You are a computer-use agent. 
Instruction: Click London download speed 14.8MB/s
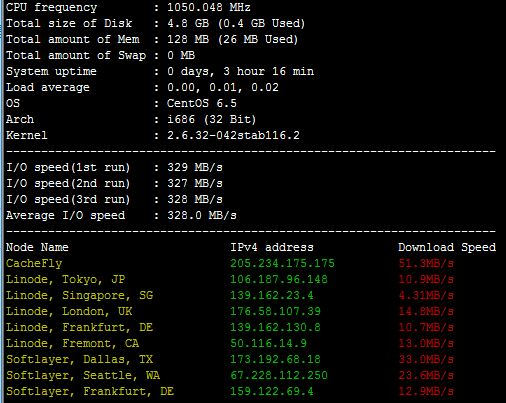tap(426, 311)
